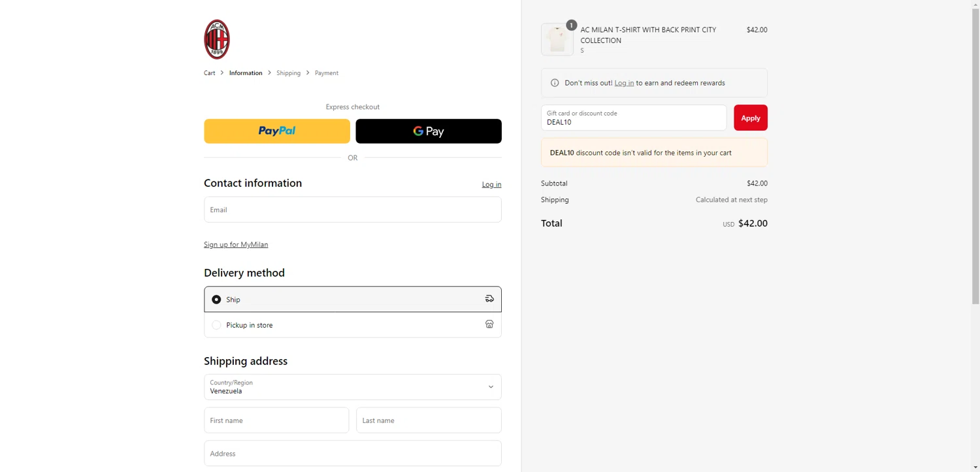Select Information breadcrumb step
This screenshot has width=980, height=472.
click(246, 73)
